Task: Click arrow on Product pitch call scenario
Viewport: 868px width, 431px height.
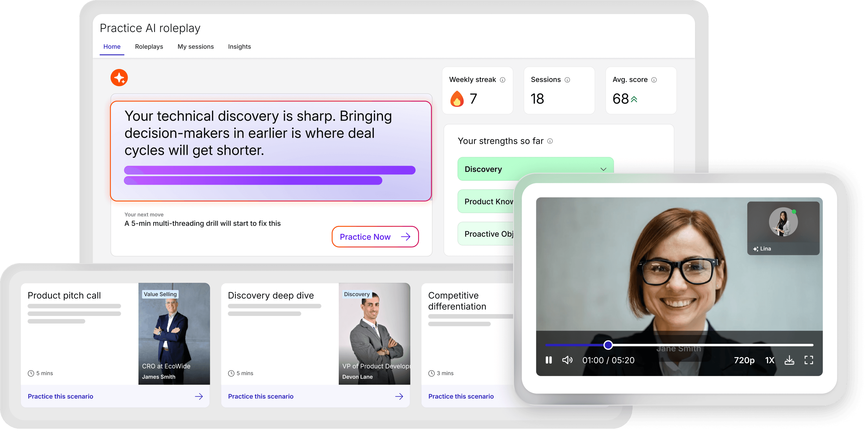Action: tap(199, 396)
